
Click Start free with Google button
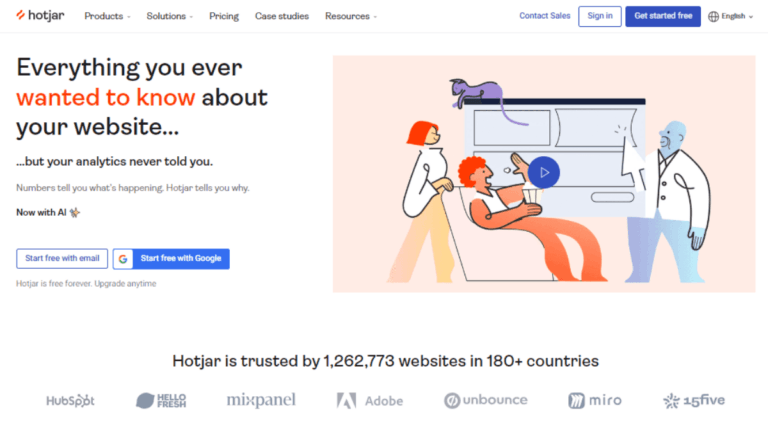pyautogui.click(x=171, y=259)
